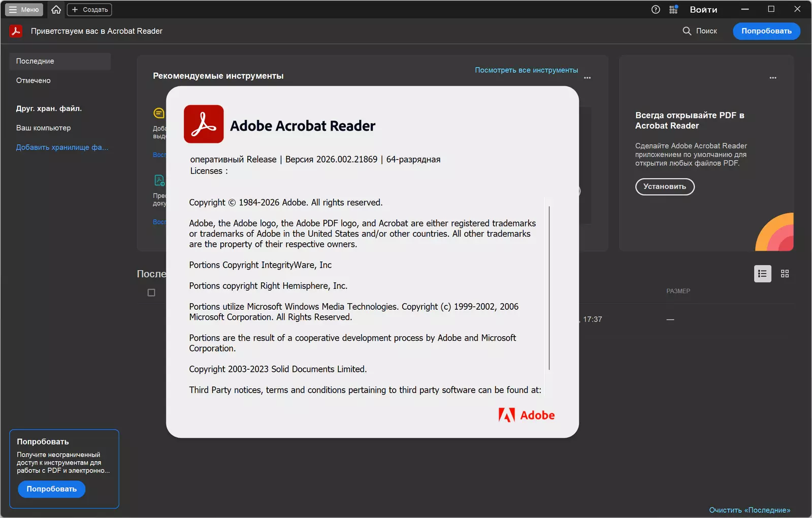The height and width of the screenshot is (518, 812).
Task: Switch to grid thumbnail view
Action: pos(785,274)
